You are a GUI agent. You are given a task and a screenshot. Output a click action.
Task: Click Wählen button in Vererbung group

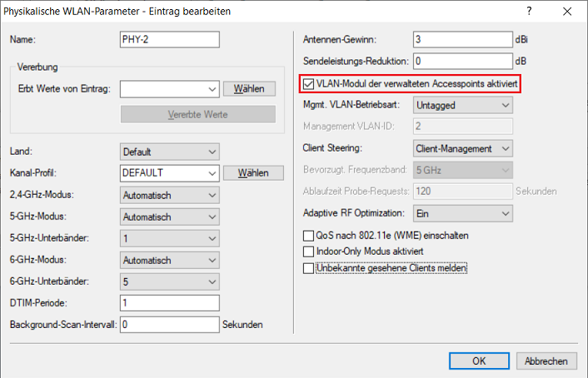[248, 89]
